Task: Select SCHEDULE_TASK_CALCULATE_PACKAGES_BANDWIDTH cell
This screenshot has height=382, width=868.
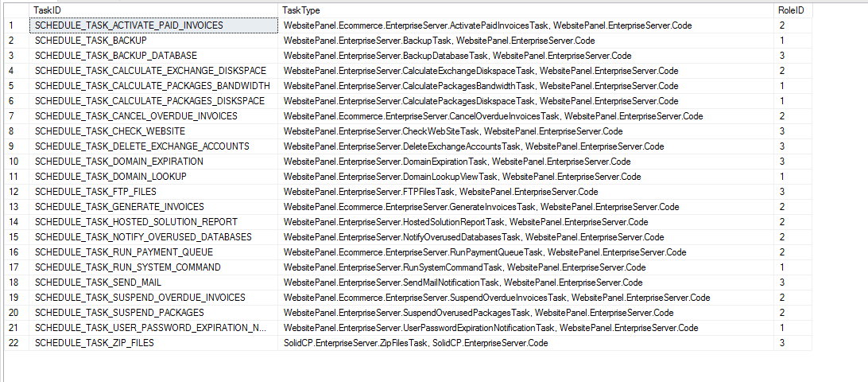Action: click(x=153, y=86)
